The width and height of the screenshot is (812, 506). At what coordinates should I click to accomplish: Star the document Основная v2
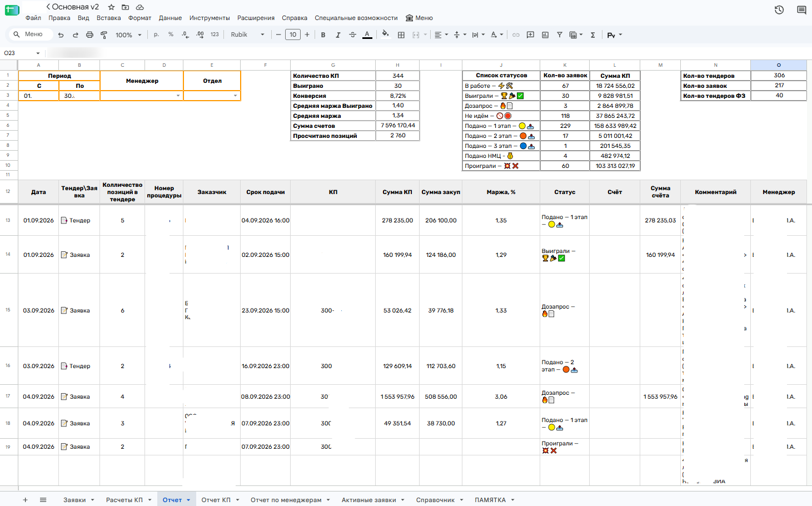point(111,7)
